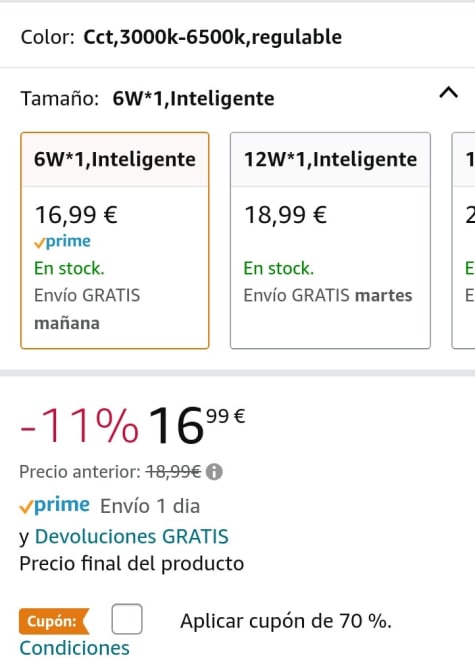475x665 pixels.
Task: Click the -11% discount label
Action: click(x=79, y=425)
